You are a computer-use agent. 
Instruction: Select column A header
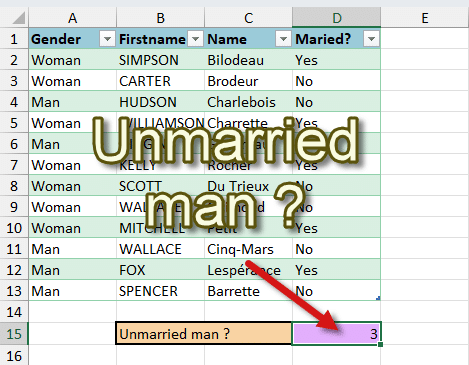pos(73,18)
